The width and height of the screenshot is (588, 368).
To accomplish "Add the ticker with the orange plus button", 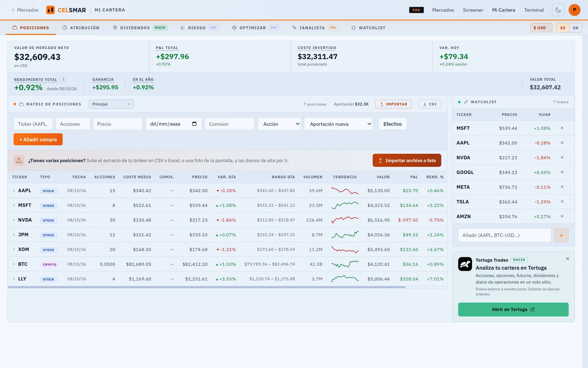I will [x=561, y=235].
